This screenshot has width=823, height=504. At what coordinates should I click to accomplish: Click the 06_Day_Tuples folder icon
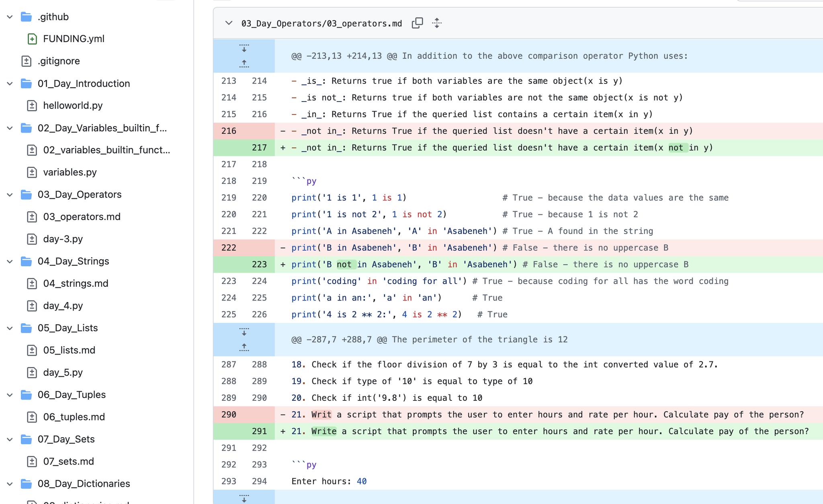point(27,395)
